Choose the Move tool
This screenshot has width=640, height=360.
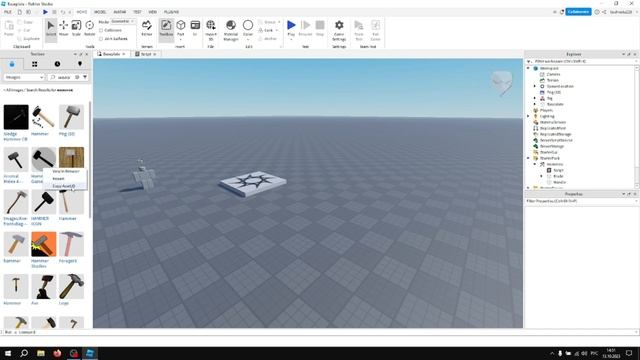click(x=64, y=29)
